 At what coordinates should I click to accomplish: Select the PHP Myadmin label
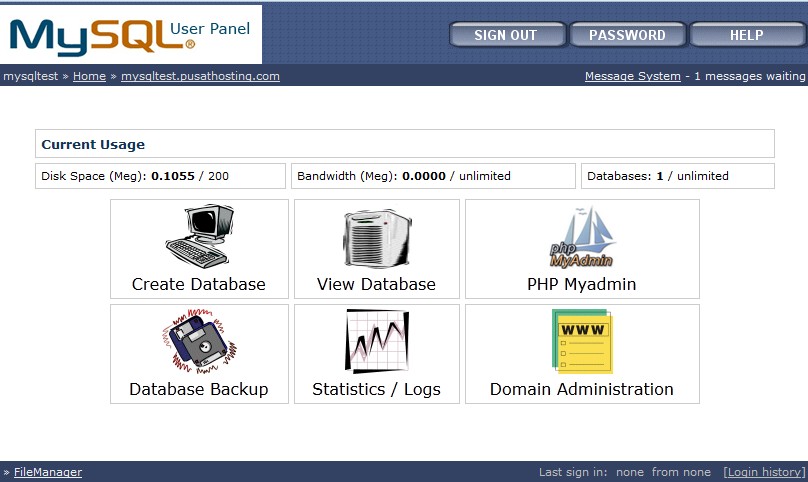click(x=581, y=284)
